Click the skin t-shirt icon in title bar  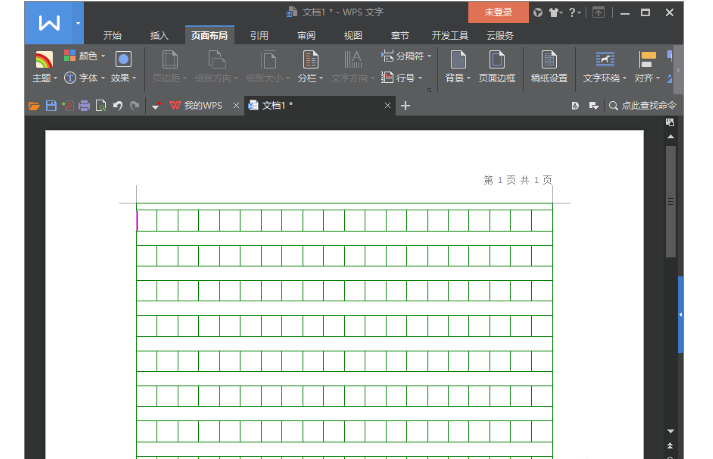point(555,13)
